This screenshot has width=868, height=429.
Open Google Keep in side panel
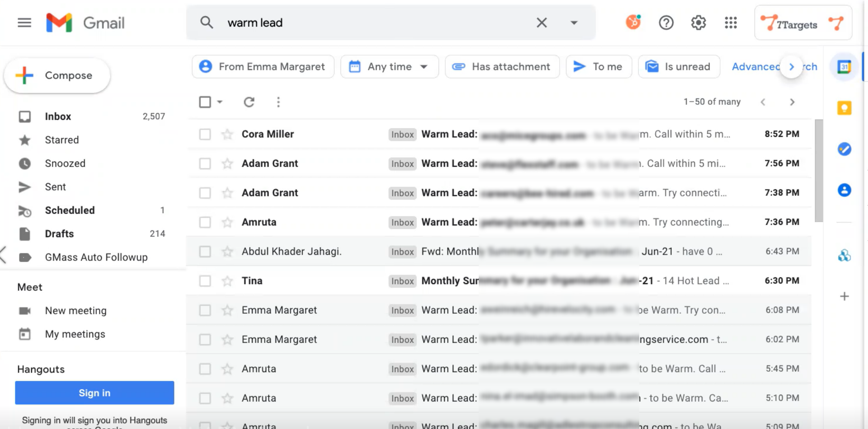coord(844,108)
